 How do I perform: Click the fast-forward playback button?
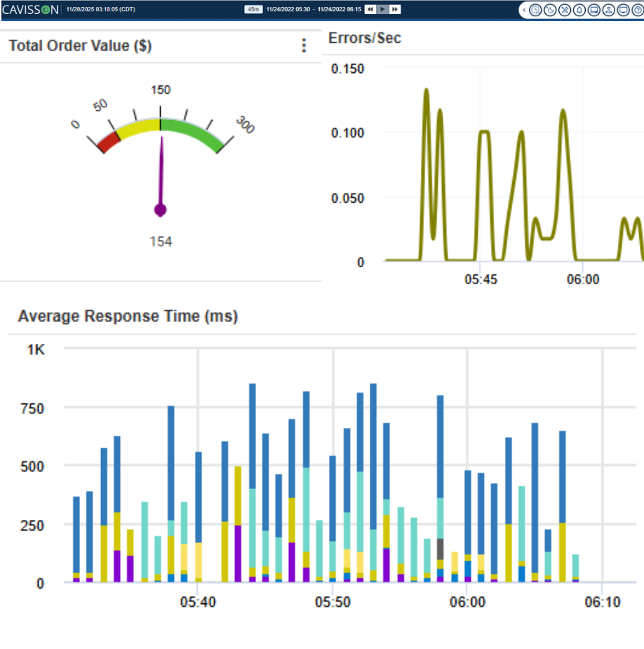point(395,9)
